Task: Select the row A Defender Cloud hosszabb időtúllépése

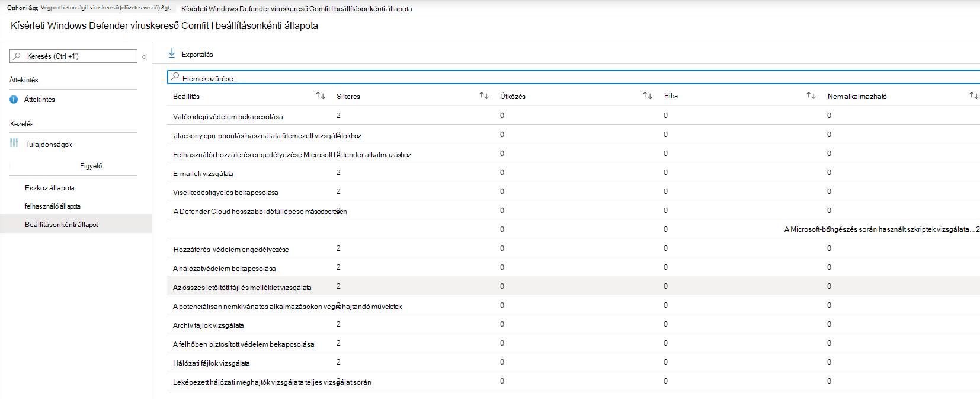Action: pos(574,210)
